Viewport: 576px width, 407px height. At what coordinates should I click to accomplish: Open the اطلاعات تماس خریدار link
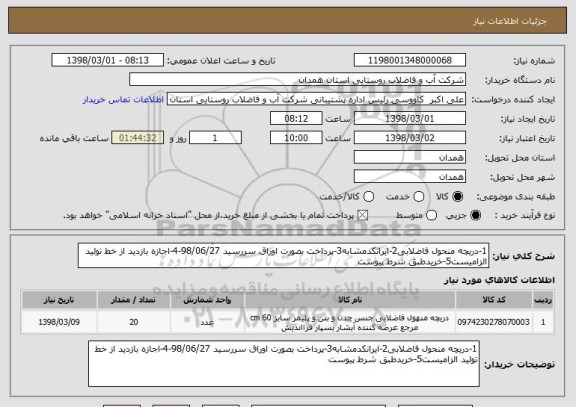[x=123, y=100]
